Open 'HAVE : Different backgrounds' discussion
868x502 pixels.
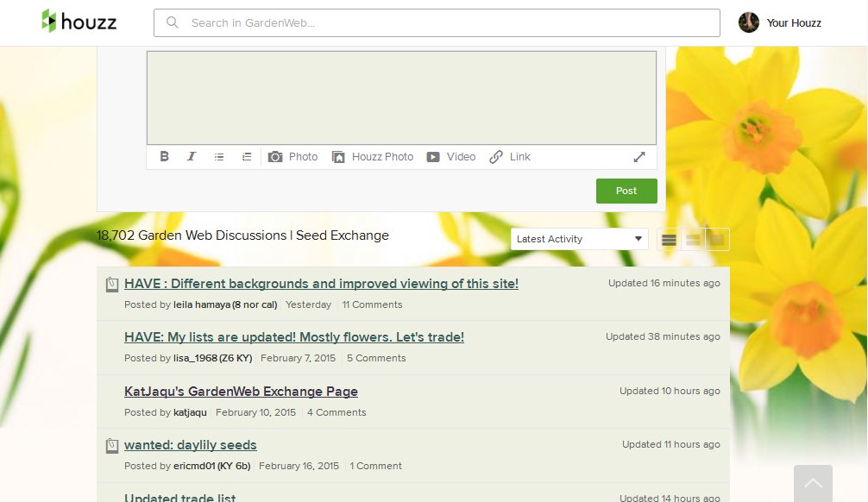[x=321, y=284]
